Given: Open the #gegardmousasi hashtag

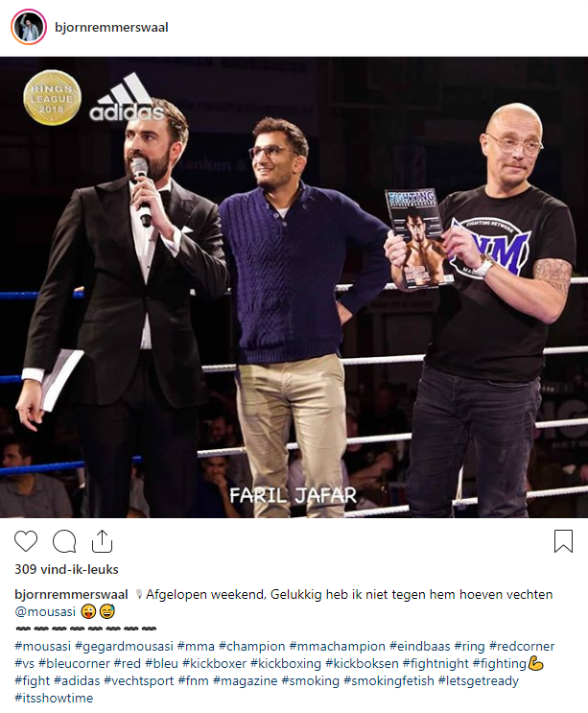Looking at the screenshot, I should click(124, 646).
